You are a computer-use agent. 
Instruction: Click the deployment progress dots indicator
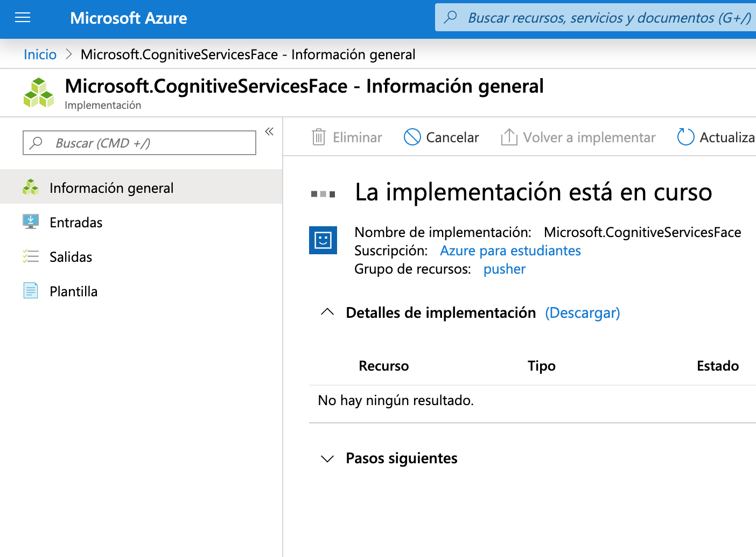click(x=323, y=194)
